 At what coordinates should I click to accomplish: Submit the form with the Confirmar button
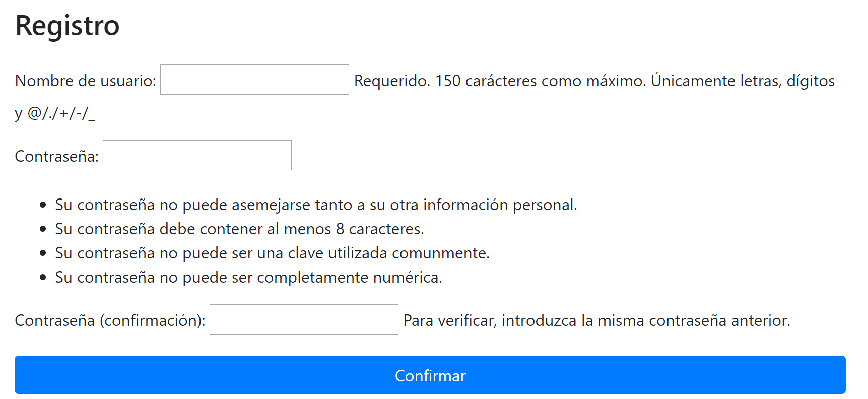430,375
